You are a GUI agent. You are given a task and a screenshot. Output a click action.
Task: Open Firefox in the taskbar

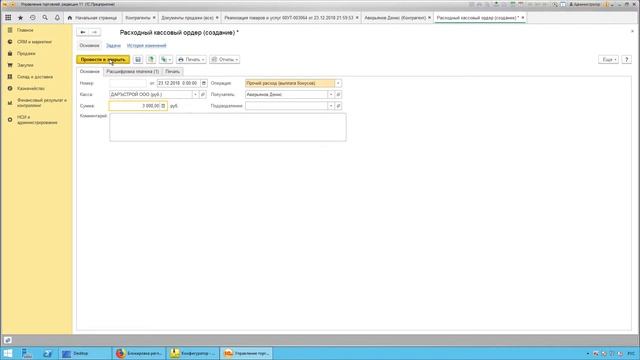tap(139, 353)
